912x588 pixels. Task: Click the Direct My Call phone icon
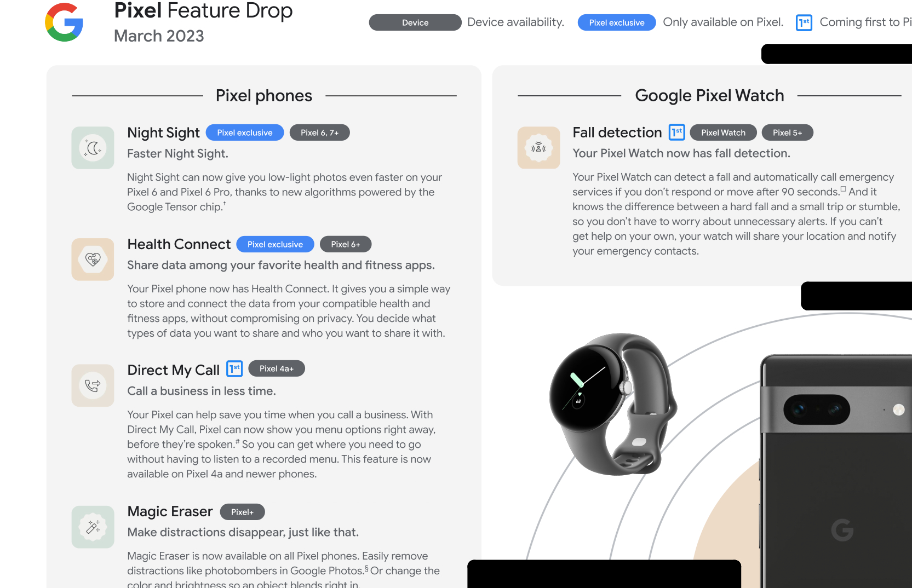pyautogui.click(x=93, y=385)
